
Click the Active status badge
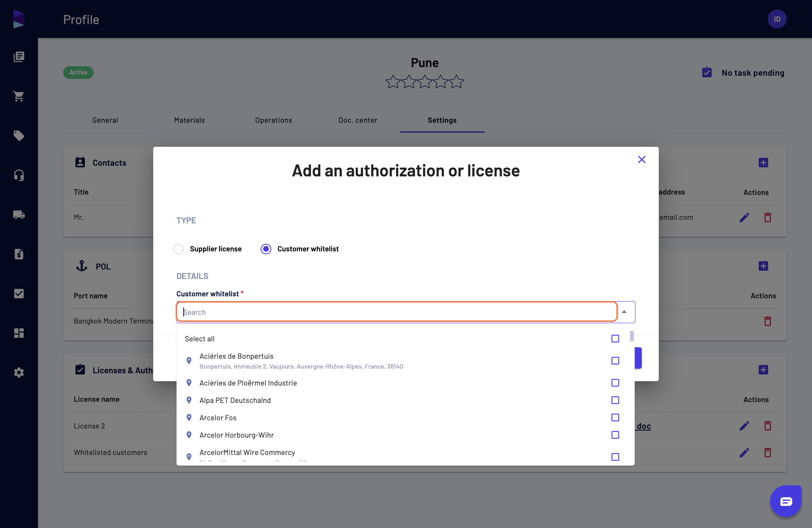tap(78, 73)
